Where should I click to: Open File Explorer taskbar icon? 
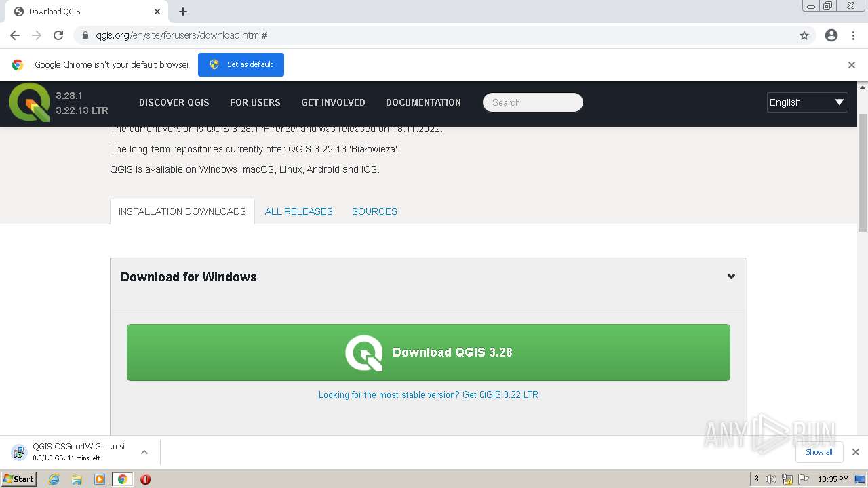pos(77,479)
